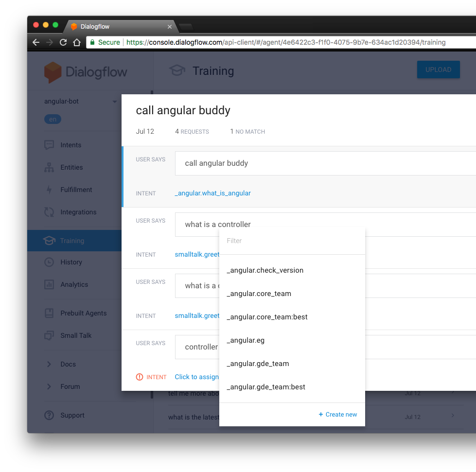
Task: Click the Analytics bar chart icon
Action: point(49,284)
